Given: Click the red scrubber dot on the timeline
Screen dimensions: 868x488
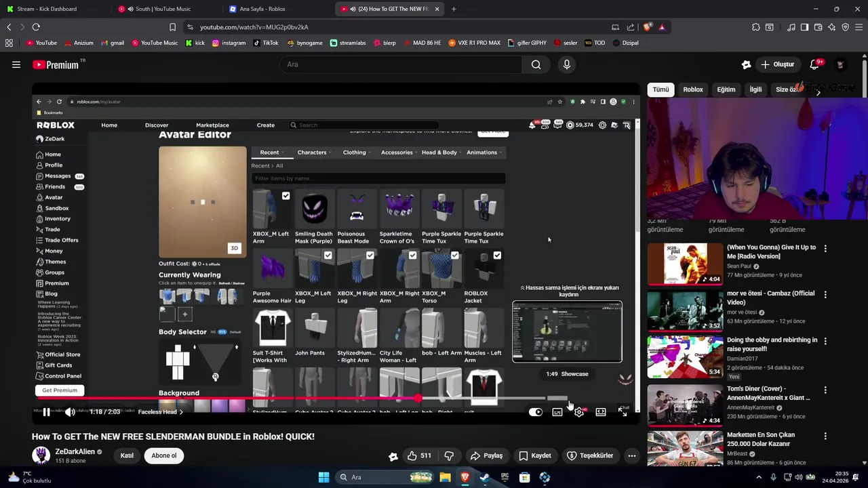Looking at the screenshot, I should 418,399.
